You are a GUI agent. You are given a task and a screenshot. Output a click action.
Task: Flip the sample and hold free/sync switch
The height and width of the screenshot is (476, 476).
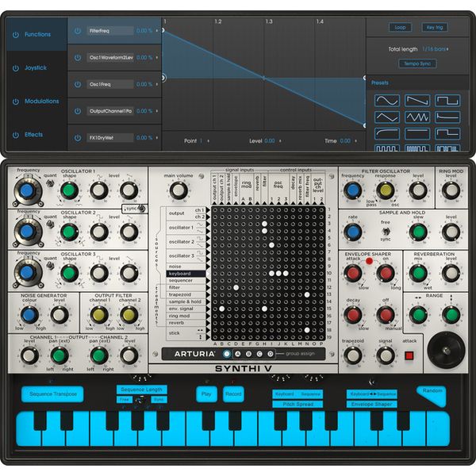(x=386, y=232)
